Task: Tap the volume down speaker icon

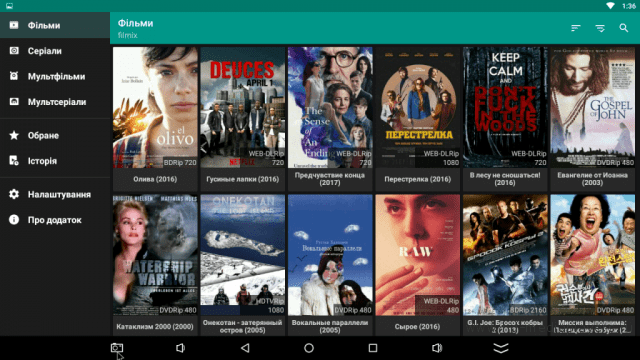Action: [x=180, y=348]
